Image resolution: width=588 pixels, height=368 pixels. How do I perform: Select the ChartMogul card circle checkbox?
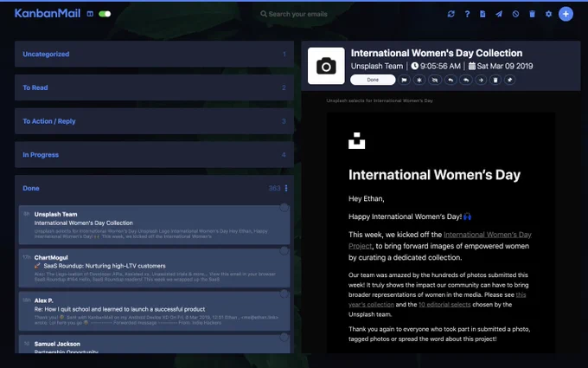[x=284, y=250]
